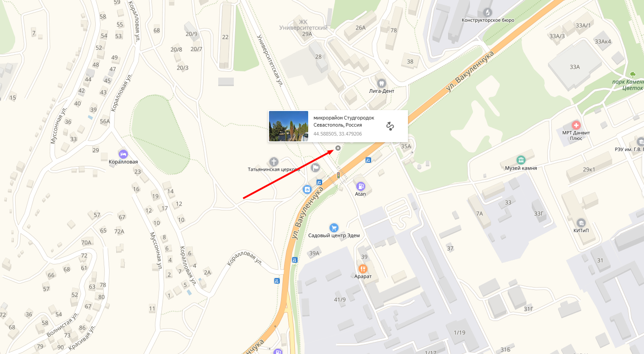The width and height of the screenshot is (644, 354).
Task: Click the парк Каменный Цветок tree icon
Action: tap(633, 74)
